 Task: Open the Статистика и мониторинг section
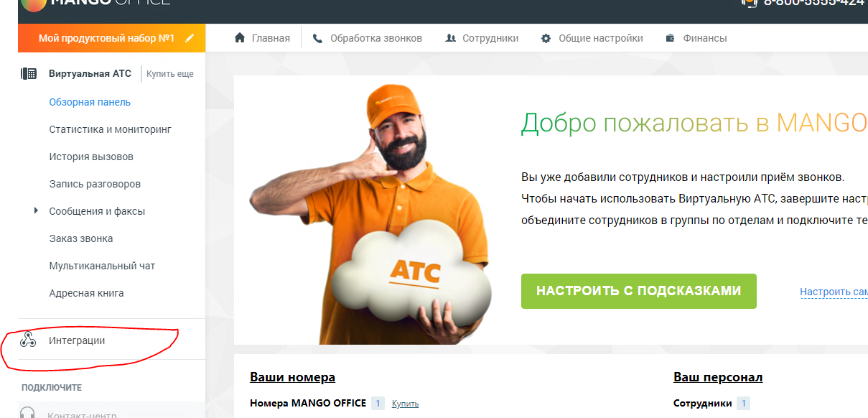click(110, 129)
